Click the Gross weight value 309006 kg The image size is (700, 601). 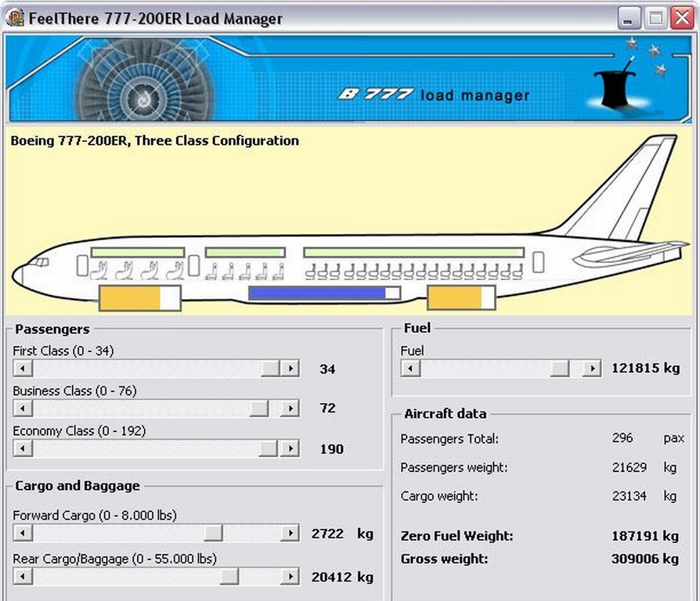(645, 559)
